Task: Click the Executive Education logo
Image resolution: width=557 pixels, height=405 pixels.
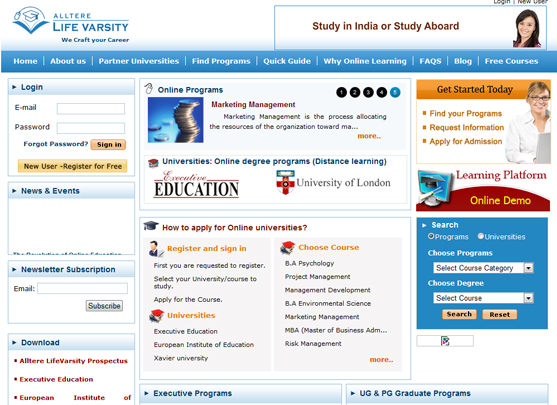Action: [x=196, y=184]
